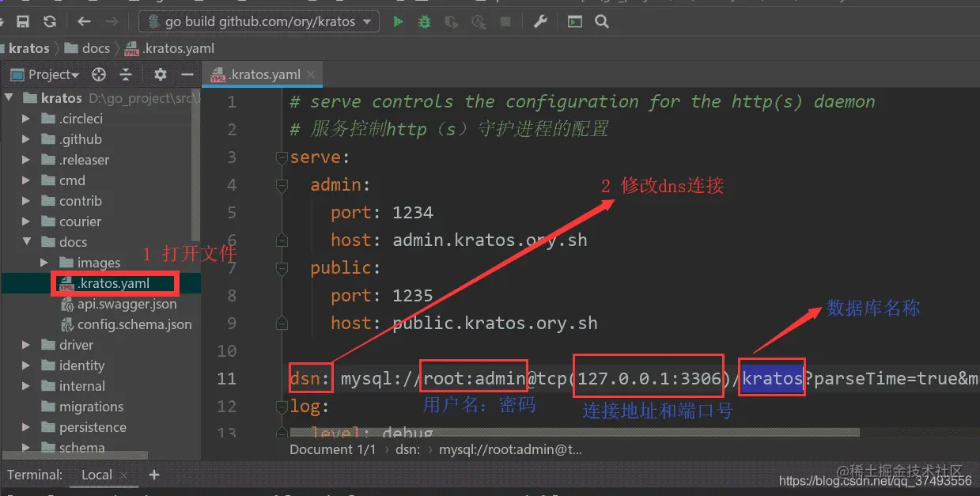Click the locate-file crosshair icon in Project

(x=99, y=74)
